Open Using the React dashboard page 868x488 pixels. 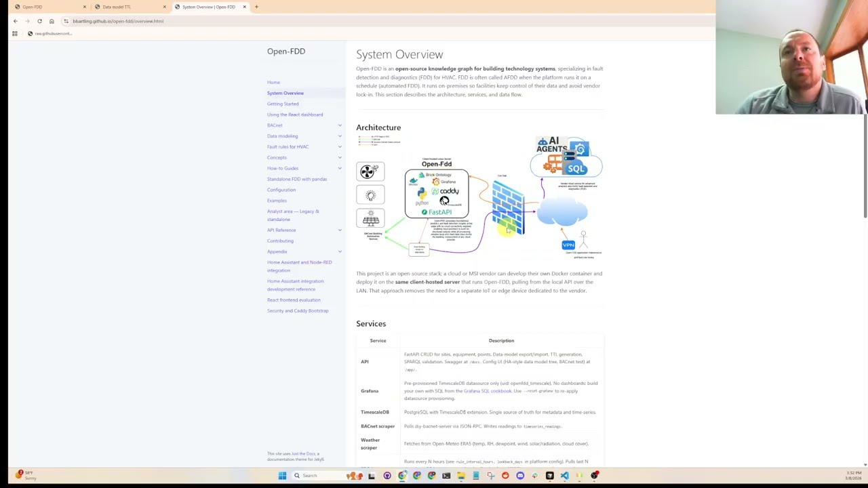[295, 115]
